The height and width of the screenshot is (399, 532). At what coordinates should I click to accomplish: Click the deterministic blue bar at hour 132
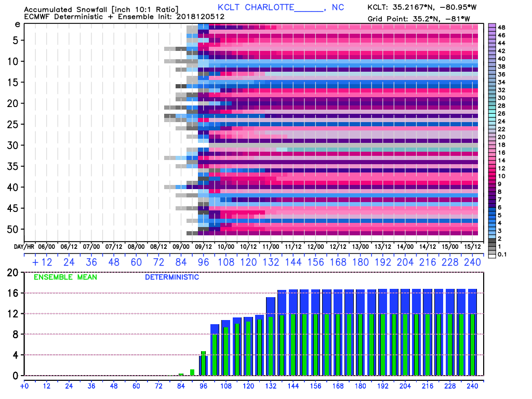[271, 308]
